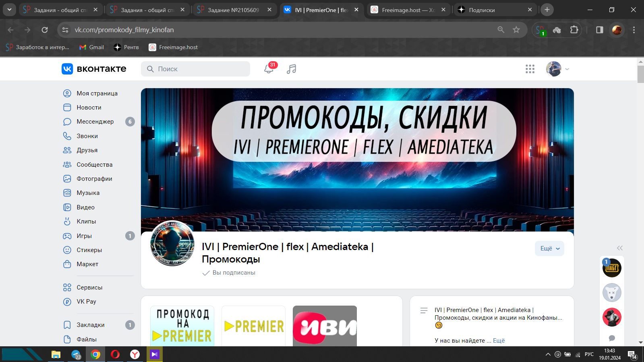Click the address bar URL
This screenshot has width=644, height=362.
click(124, 30)
